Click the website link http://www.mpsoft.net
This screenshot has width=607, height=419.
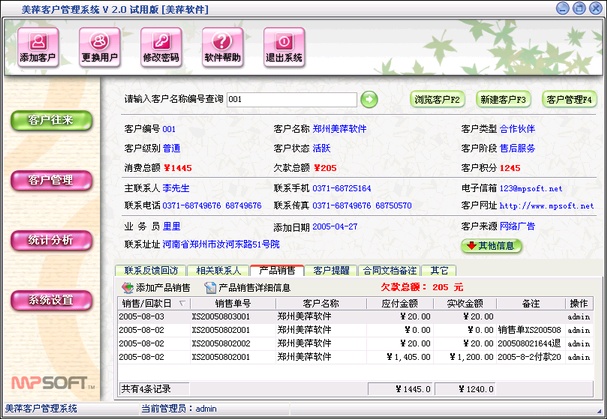pyautogui.click(x=545, y=205)
